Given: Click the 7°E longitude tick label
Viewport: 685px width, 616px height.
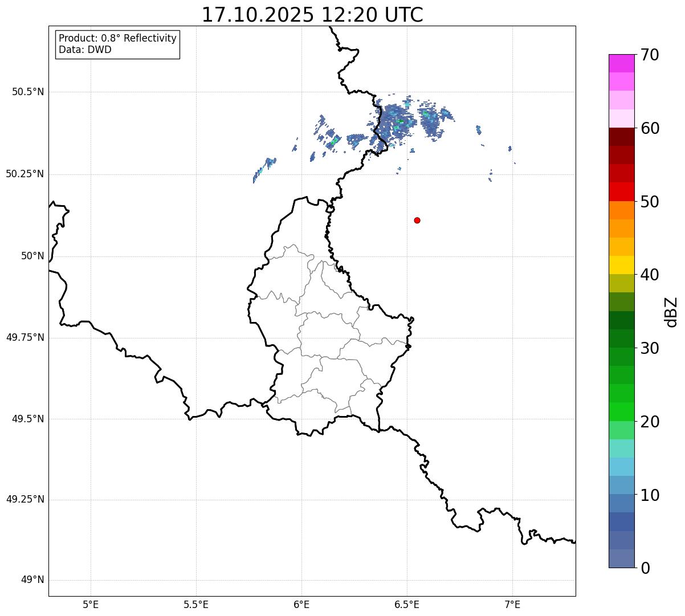Looking at the screenshot, I should coord(512,604).
